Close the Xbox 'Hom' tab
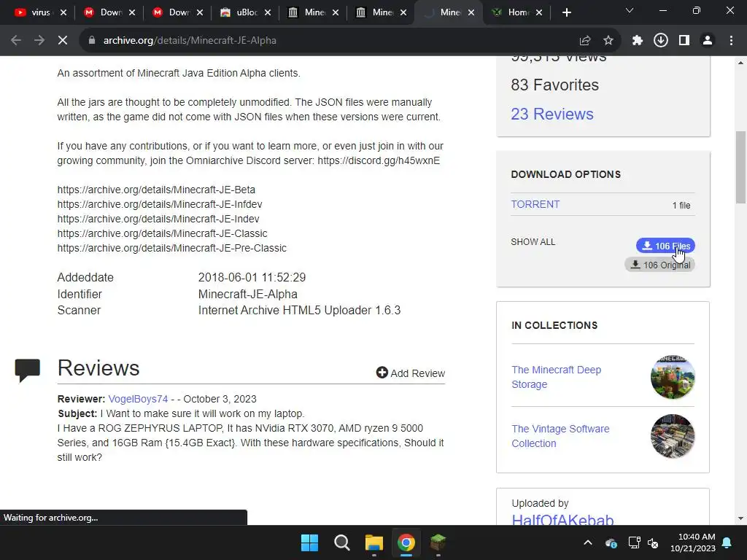 point(539,12)
